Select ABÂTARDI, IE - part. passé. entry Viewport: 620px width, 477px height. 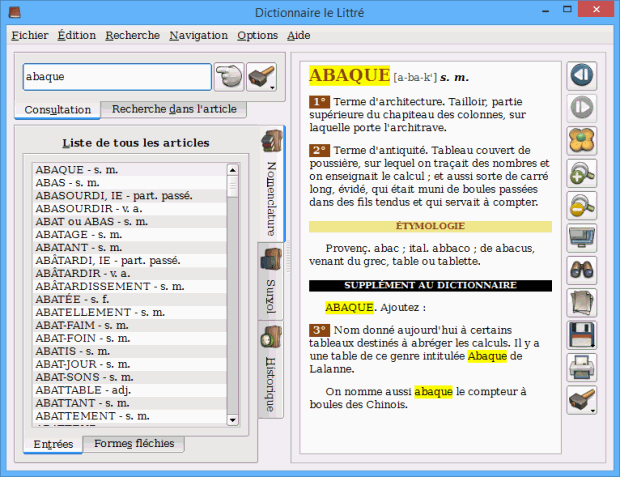tap(130, 260)
